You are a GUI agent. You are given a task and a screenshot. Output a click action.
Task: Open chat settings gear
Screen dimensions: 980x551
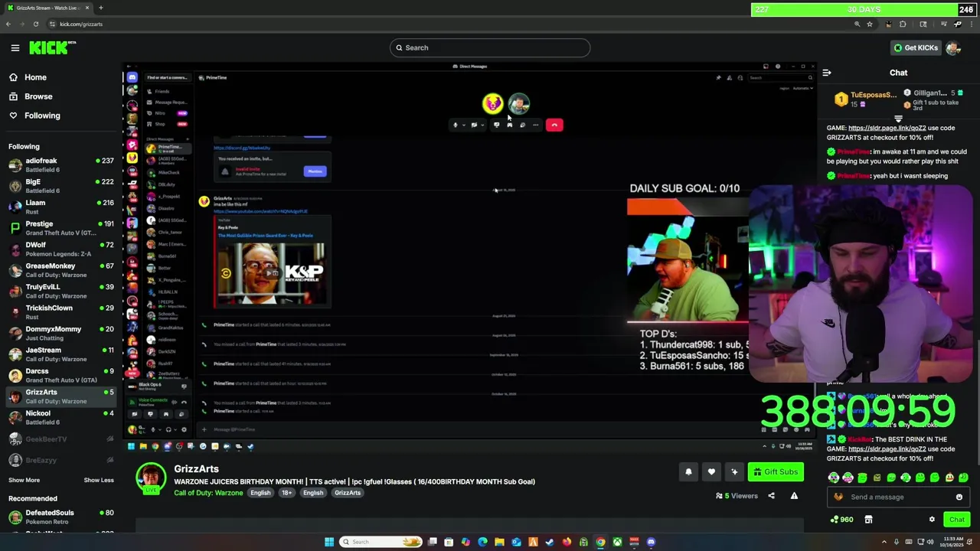pos(932,520)
